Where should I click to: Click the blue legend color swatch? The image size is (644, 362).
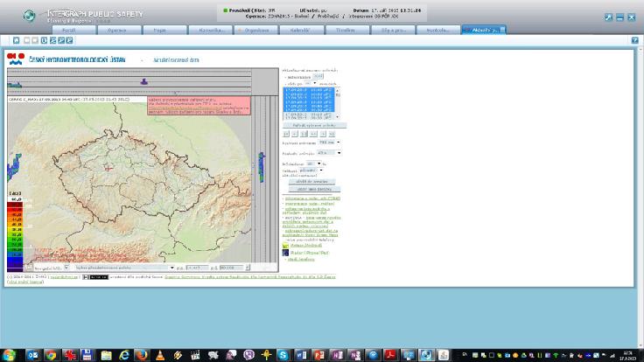[x=15, y=261]
